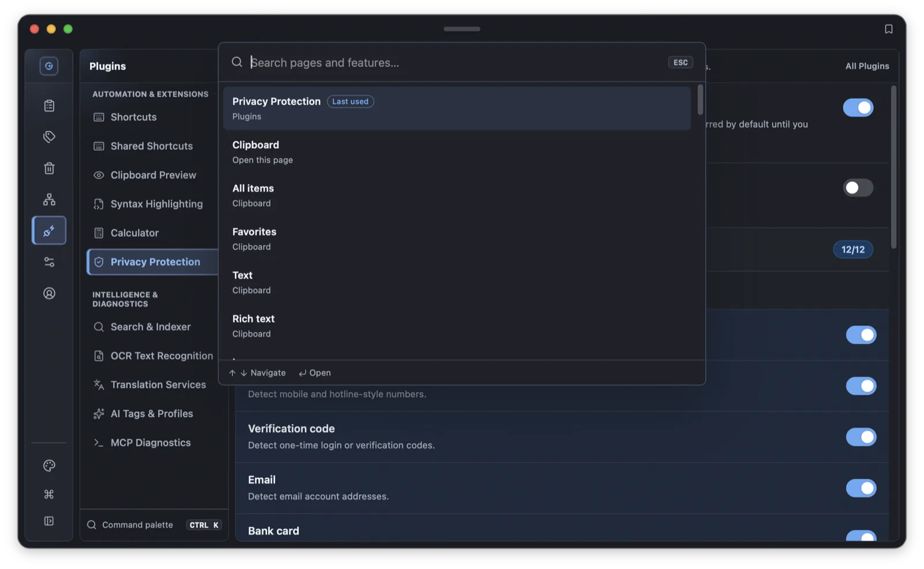Click the palette results scrollbar
This screenshot has width=924, height=569.
pyautogui.click(x=700, y=100)
